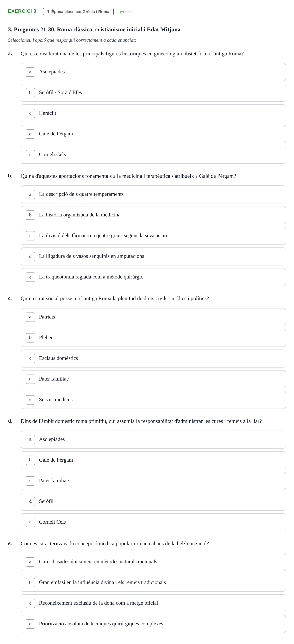This screenshot has height=644, width=294.
Task: Click the EXERCICI 3 heading label
Action: pyautogui.click(x=22, y=11)
